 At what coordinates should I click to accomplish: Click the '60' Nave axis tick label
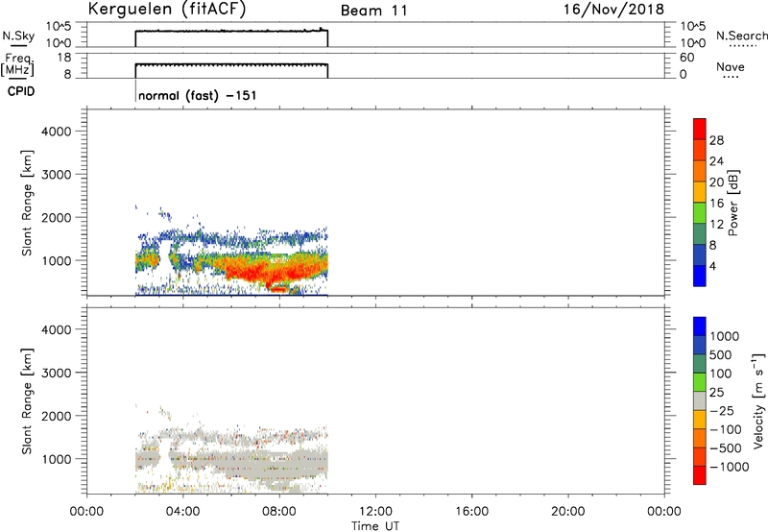pos(686,58)
